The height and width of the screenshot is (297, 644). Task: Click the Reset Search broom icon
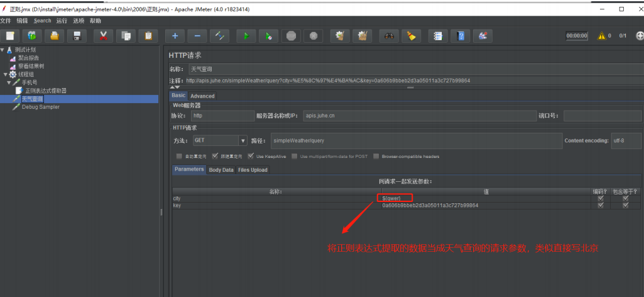click(411, 36)
